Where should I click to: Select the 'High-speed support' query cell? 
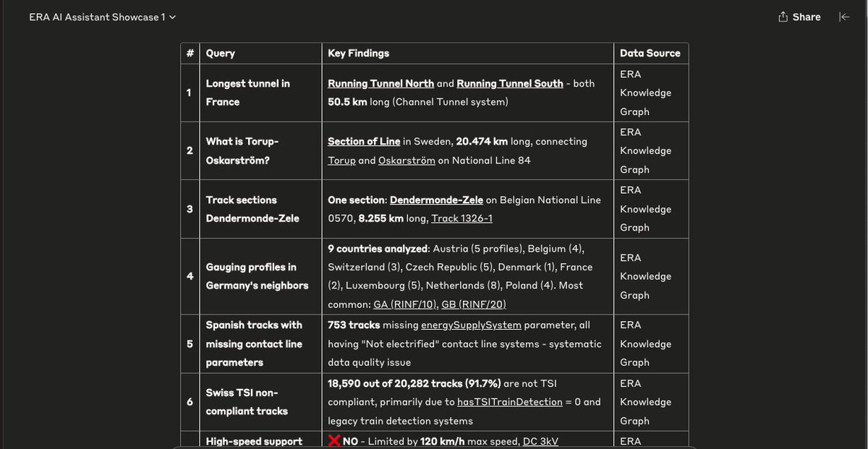[x=260, y=440]
